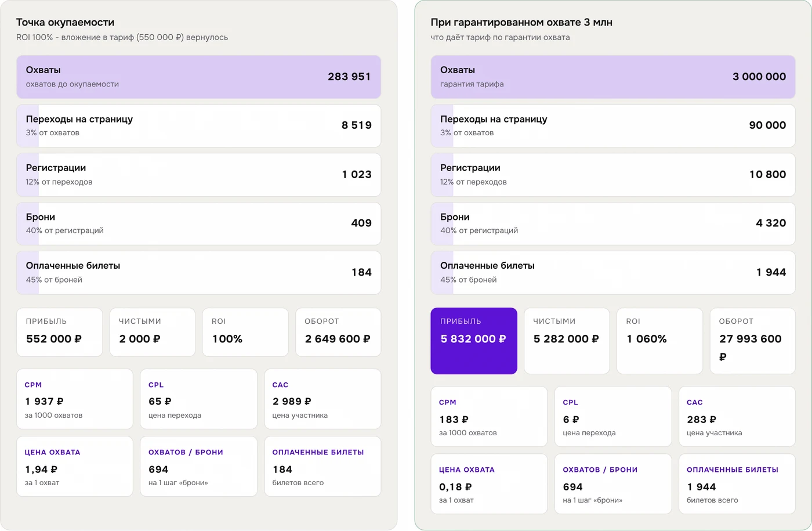Select the Охваты 3 000 000 guarantee row
Image resolution: width=812 pixels, height=531 pixels.
click(x=613, y=77)
